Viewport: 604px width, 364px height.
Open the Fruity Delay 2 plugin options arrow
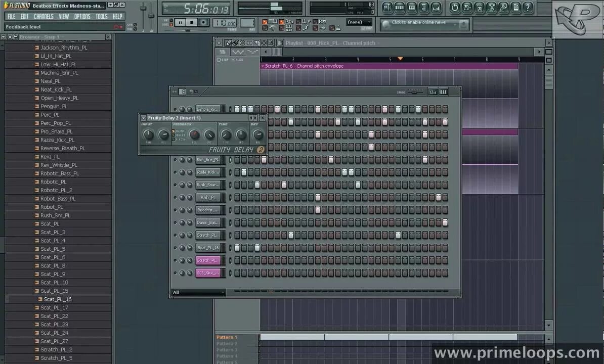143,118
